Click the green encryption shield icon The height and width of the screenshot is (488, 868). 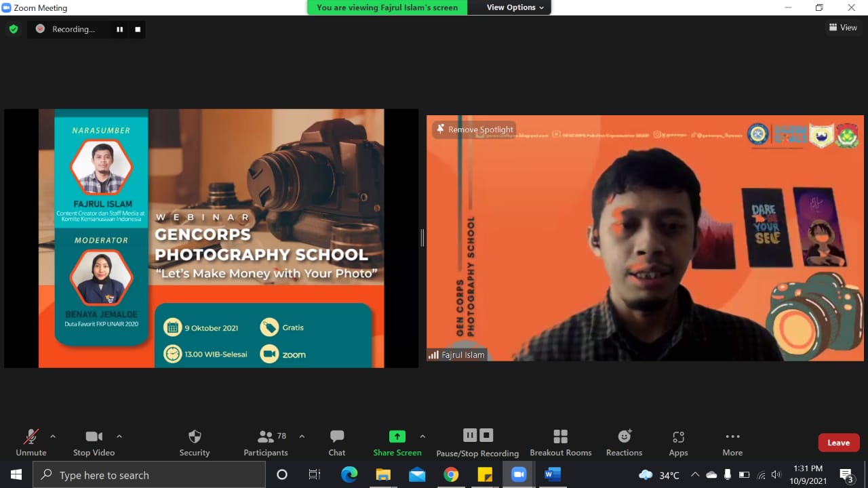click(x=14, y=29)
